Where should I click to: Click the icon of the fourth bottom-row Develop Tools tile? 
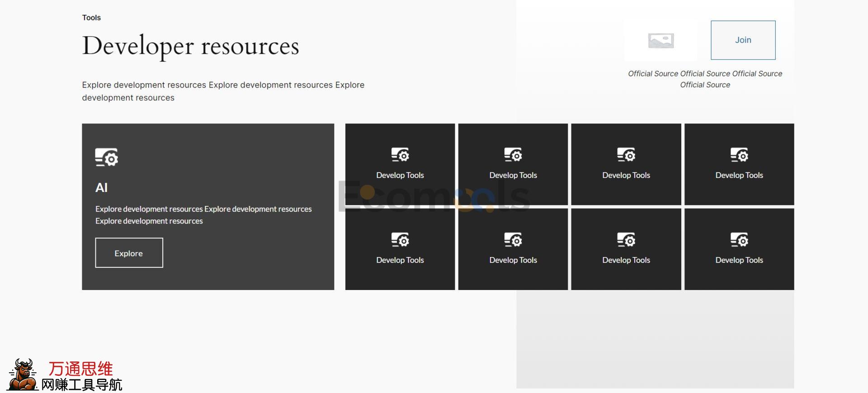[x=739, y=239]
